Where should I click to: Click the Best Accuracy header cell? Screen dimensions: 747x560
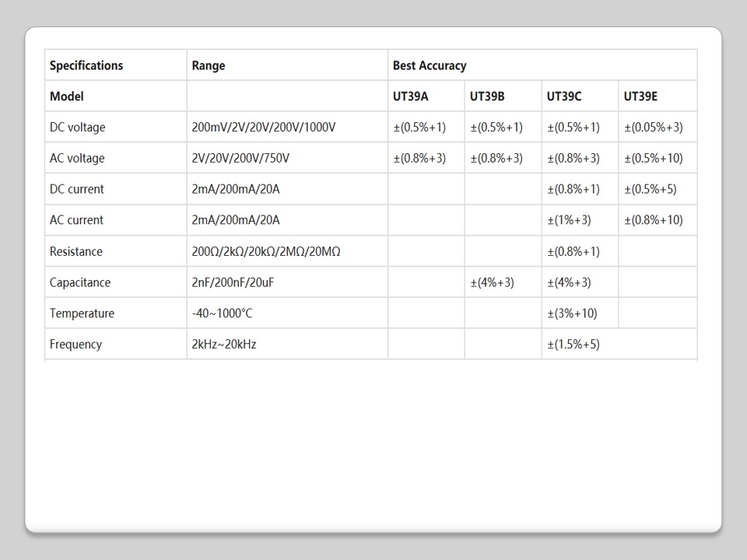point(430,65)
